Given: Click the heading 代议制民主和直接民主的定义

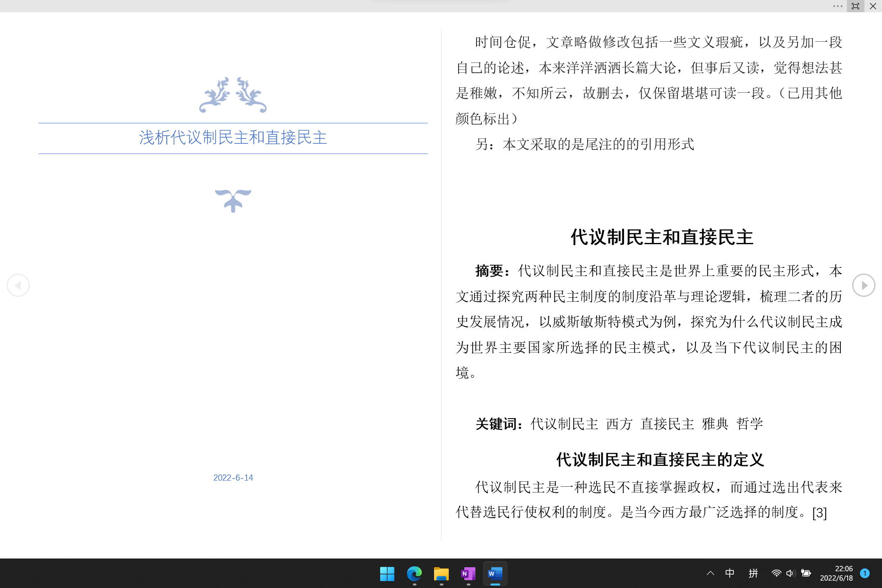Looking at the screenshot, I should pyautogui.click(x=660, y=460).
